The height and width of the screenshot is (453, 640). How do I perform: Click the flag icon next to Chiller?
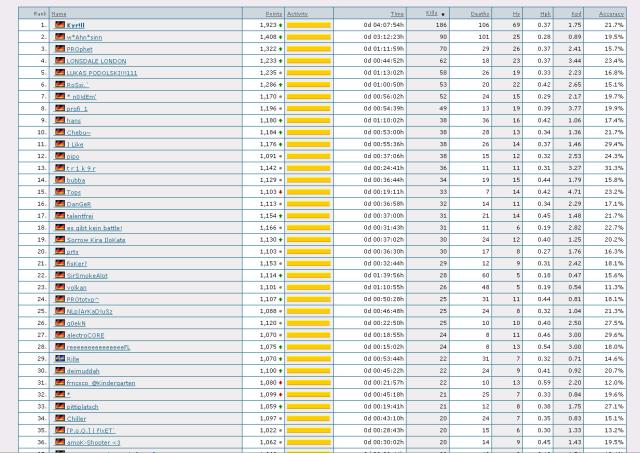coord(60,418)
